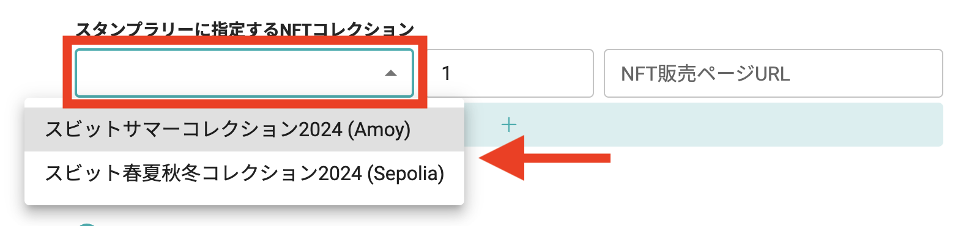The image size is (980, 226).
Task: Choose the Sepolia network collection entry
Action: 244,173
